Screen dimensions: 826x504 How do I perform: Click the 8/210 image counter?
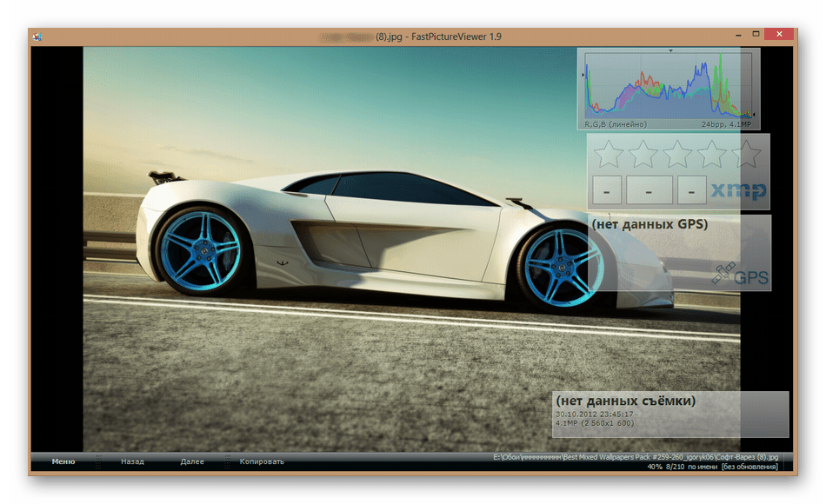(x=675, y=467)
